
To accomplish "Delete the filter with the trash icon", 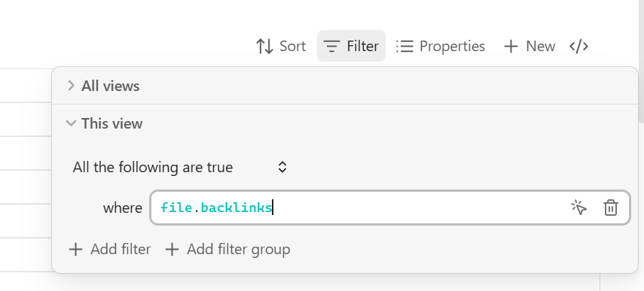I will (x=610, y=208).
